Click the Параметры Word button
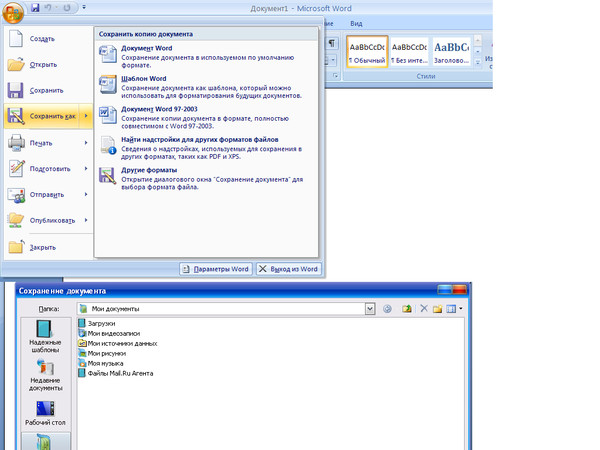Image resolution: width=600 pixels, height=450 pixels. [215, 269]
